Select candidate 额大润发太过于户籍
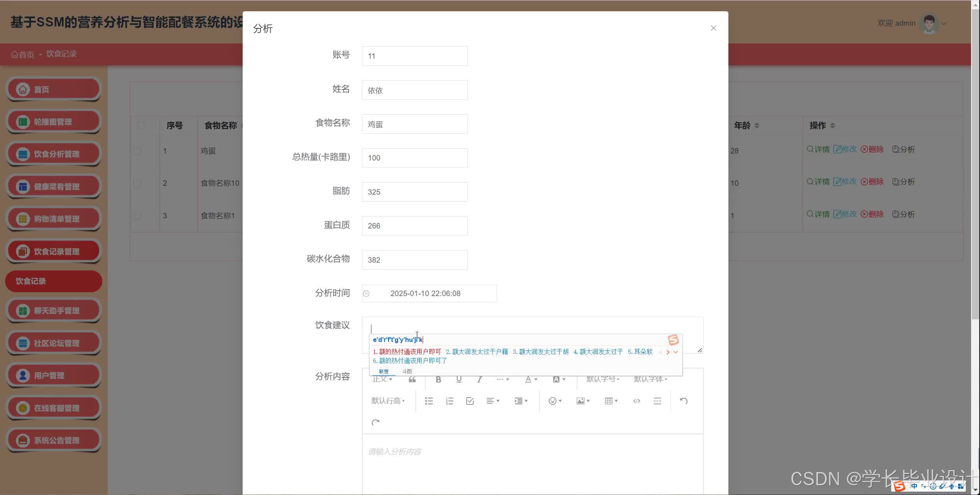 click(477, 352)
